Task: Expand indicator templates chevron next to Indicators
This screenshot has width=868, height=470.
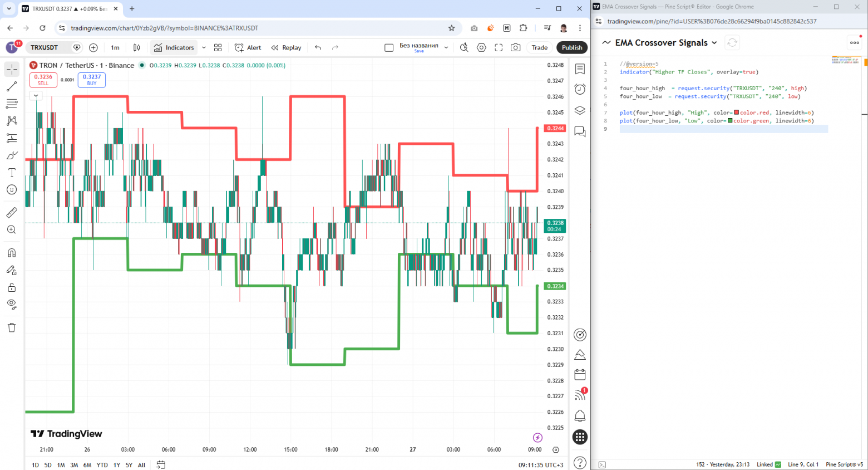Action: [204, 48]
